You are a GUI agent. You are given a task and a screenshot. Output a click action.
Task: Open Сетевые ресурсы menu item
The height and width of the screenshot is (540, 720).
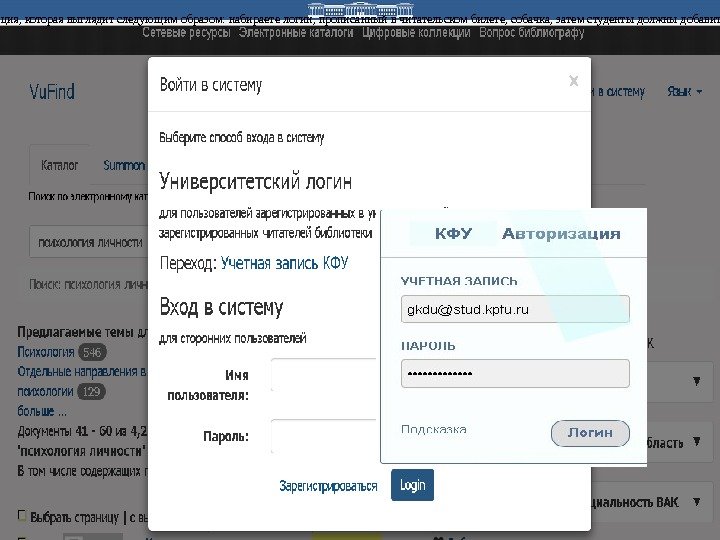pyautogui.click(x=186, y=33)
